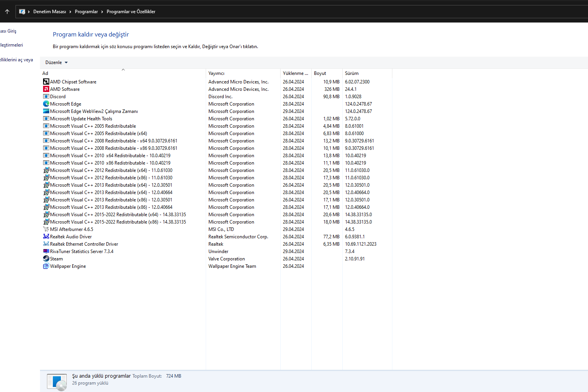Click the 326 MB size cell
The height and width of the screenshot is (392, 588).
(x=332, y=89)
